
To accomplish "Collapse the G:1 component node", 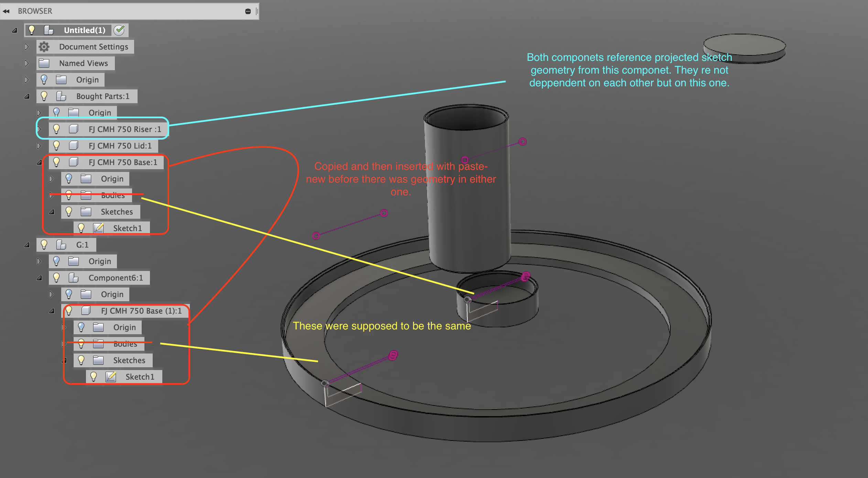I will 27,245.
